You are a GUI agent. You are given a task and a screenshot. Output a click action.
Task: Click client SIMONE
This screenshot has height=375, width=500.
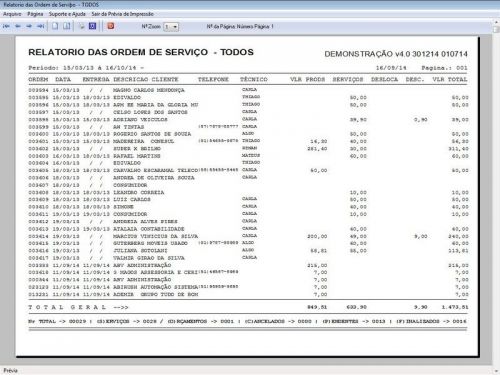[123, 207]
